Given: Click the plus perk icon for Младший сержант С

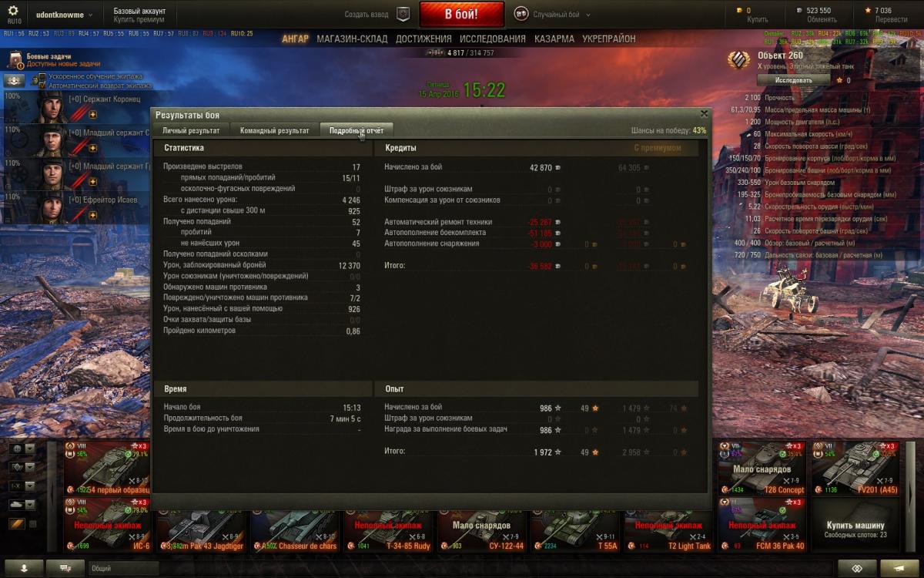Looking at the screenshot, I should click(x=93, y=148).
